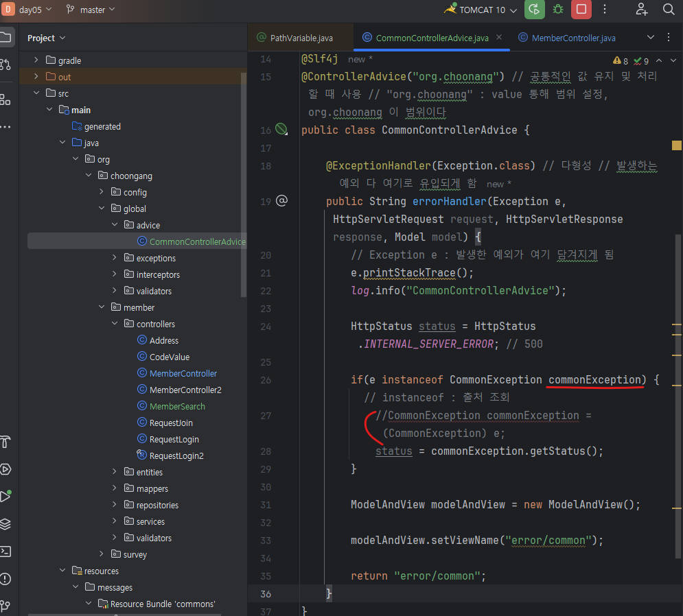
Task: Collapse the global package
Action: click(102, 209)
